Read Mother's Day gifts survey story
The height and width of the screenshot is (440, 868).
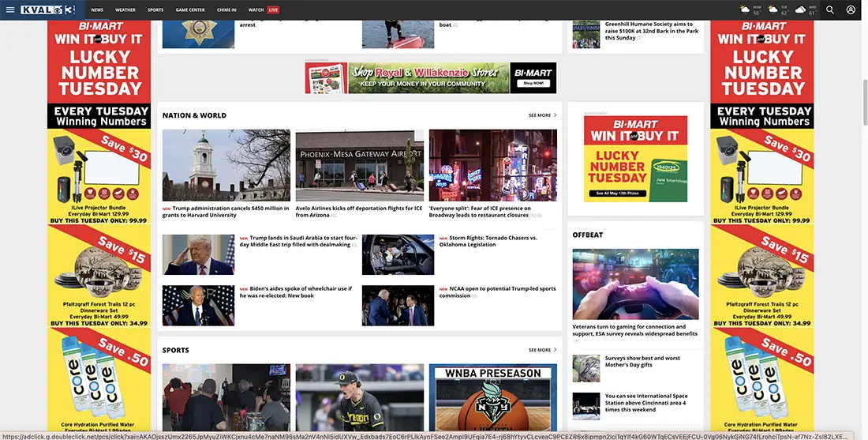(x=642, y=361)
